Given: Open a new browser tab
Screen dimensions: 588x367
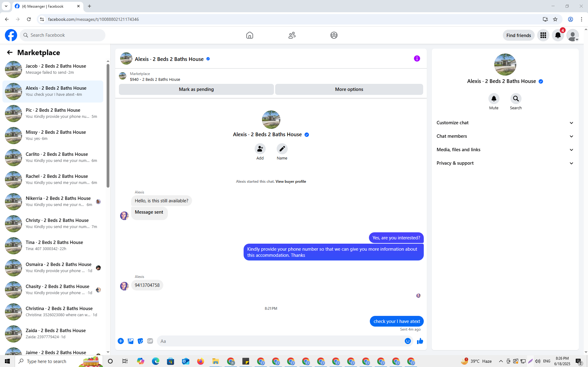Looking at the screenshot, I should [x=89, y=6].
